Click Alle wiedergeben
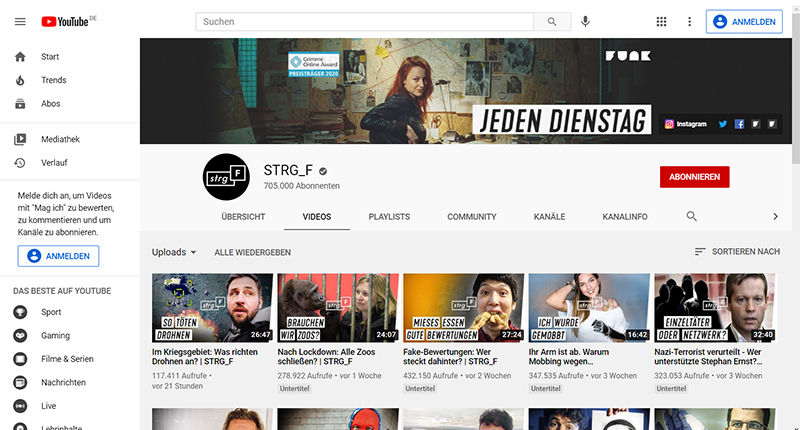The image size is (800, 430). tap(253, 252)
